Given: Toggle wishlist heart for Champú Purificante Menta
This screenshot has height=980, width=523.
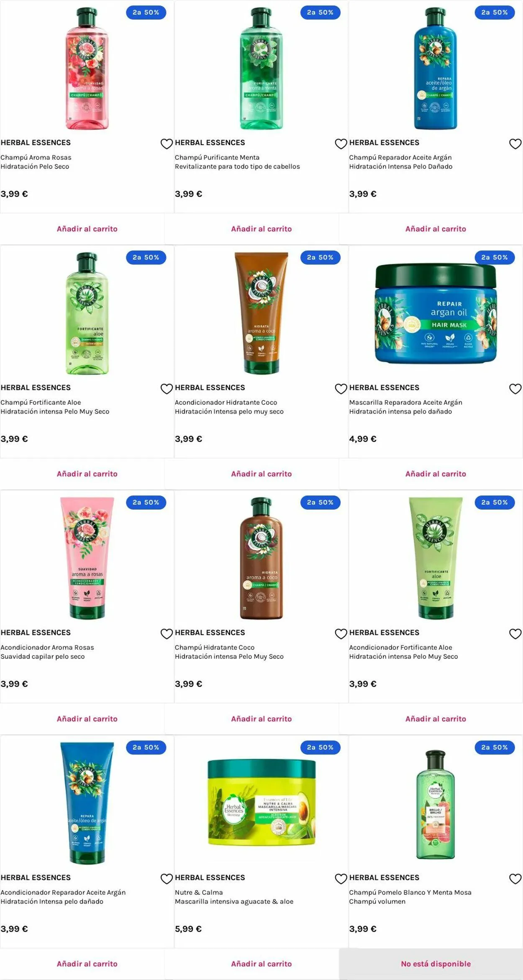Looking at the screenshot, I should (x=341, y=144).
